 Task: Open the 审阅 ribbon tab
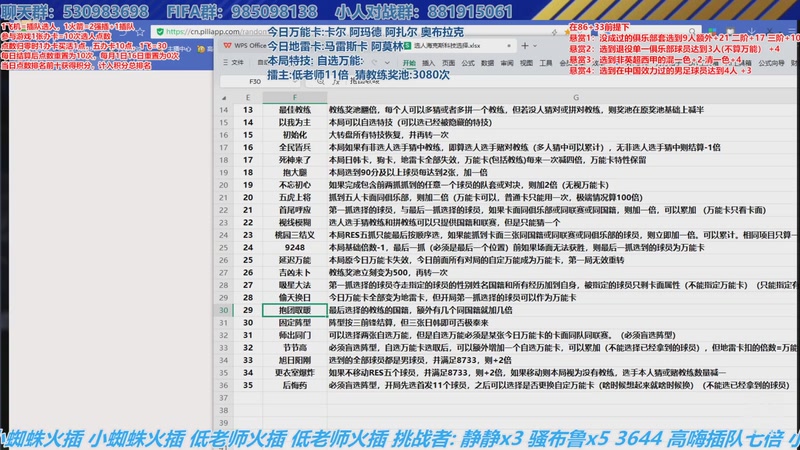coord(507,63)
